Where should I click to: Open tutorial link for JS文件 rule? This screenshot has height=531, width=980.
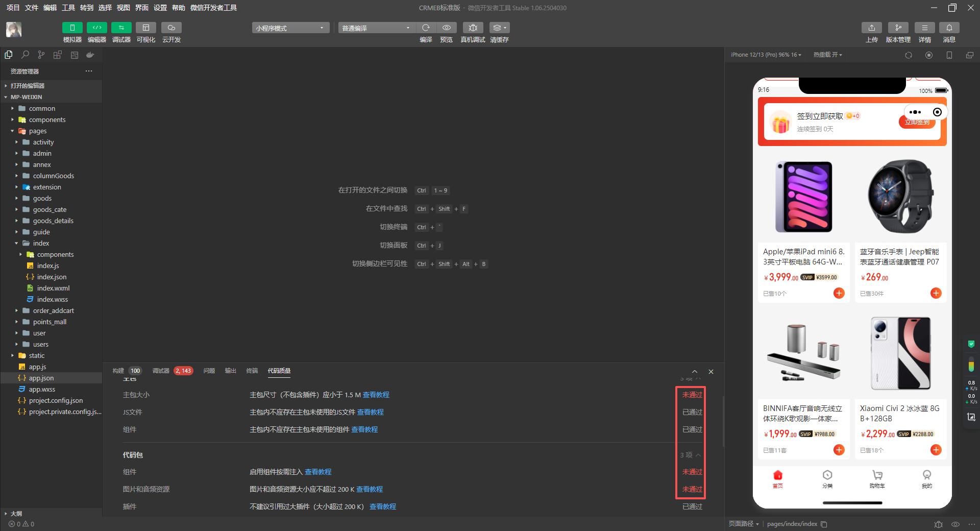(x=370, y=412)
